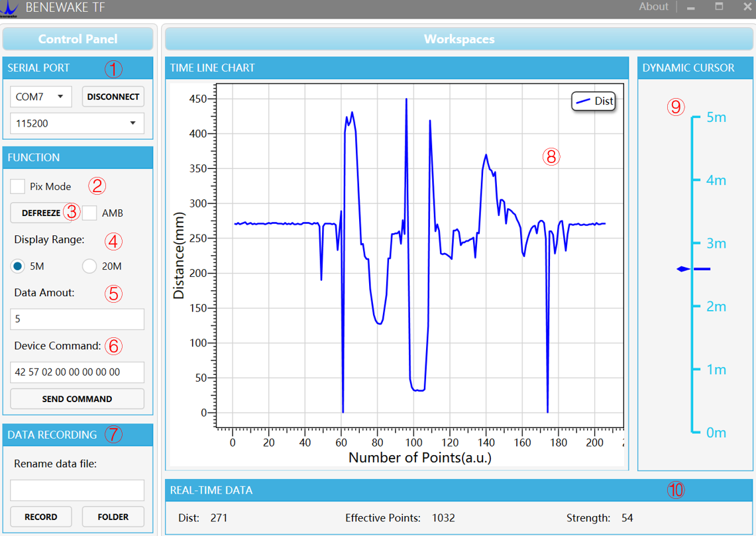Select the 20M display range option
This screenshot has width=756, height=536.
[x=89, y=266]
